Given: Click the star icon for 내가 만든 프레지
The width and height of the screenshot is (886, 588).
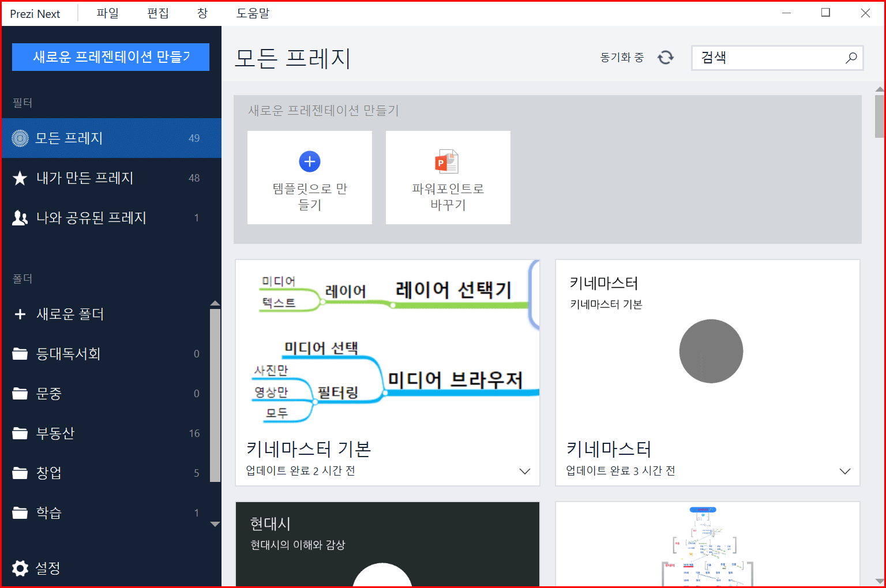Looking at the screenshot, I should coord(20,178).
